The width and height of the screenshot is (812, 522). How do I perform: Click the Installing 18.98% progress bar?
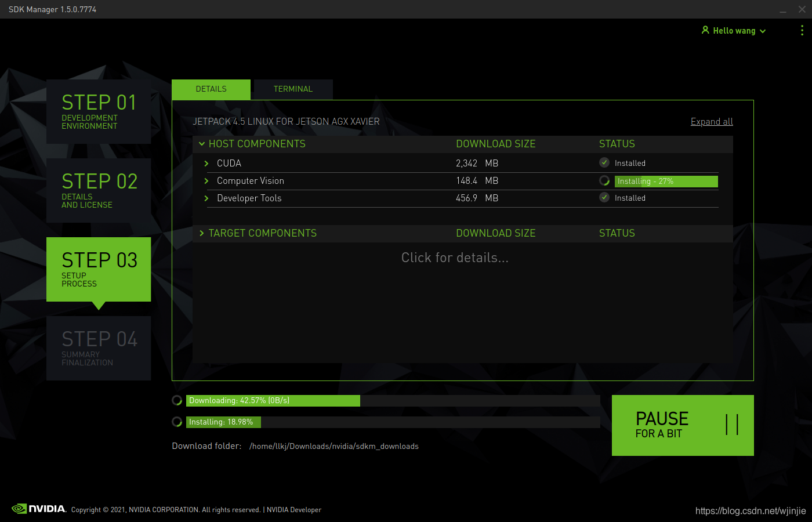point(393,422)
